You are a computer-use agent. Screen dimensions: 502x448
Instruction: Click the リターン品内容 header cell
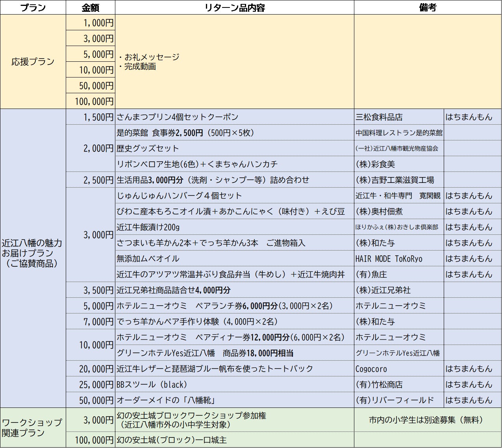click(234, 7)
